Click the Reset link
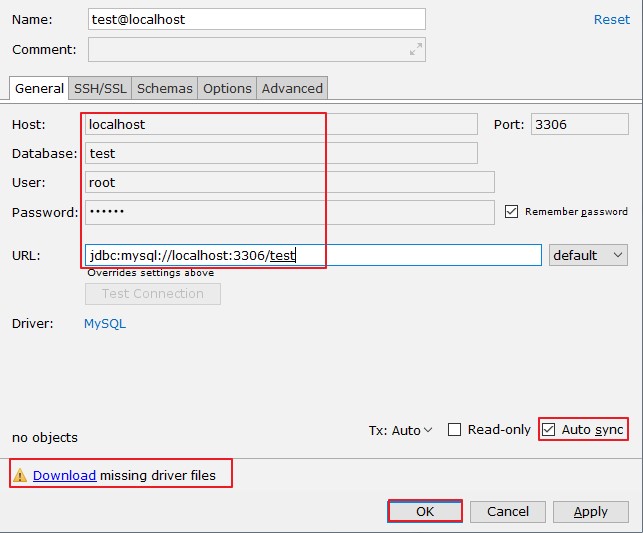This screenshot has width=643, height=533. coord(612,19)
